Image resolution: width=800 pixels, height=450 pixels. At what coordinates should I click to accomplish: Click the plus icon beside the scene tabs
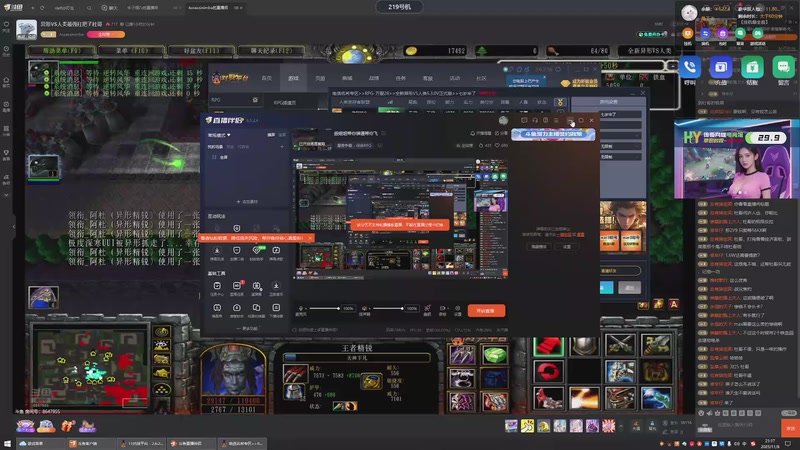(x=282, y=146)
